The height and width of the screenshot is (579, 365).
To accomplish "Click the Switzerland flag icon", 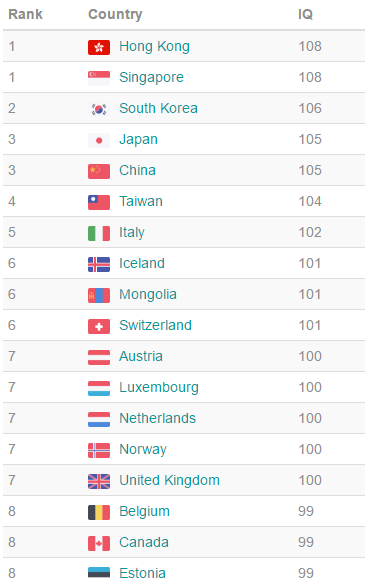I will tap(99, 326).
